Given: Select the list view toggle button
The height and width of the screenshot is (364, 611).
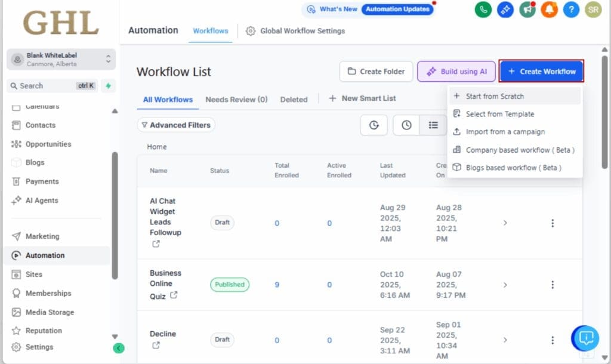Looking at the screenshot, I should [x=433, y=125].
